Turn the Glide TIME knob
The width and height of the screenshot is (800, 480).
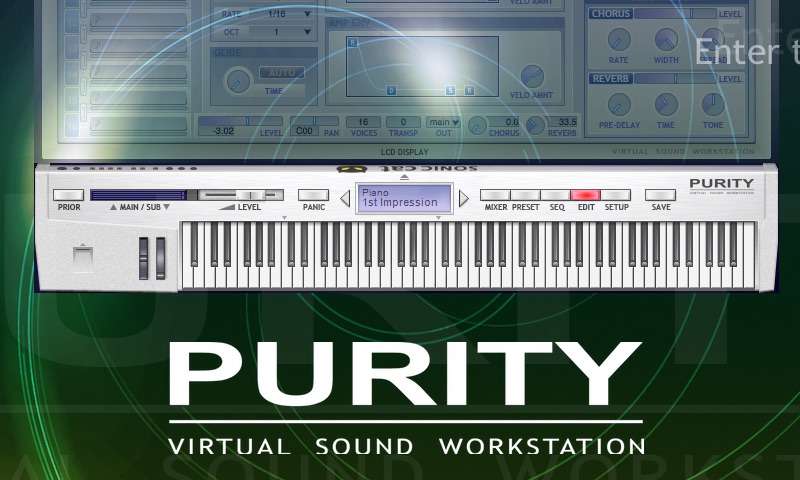pyautogui.click(x=238, y=81)
